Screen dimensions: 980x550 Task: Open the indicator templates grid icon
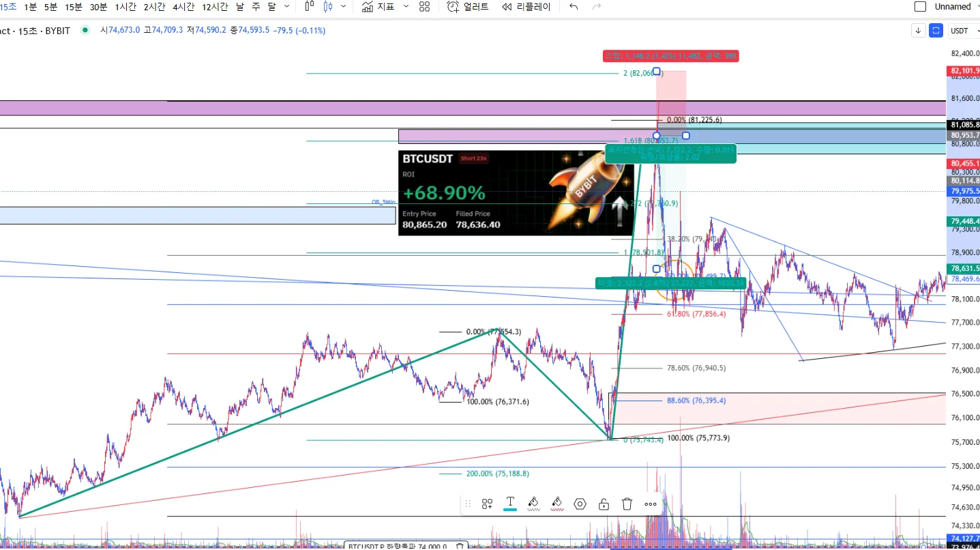(424, 7)
